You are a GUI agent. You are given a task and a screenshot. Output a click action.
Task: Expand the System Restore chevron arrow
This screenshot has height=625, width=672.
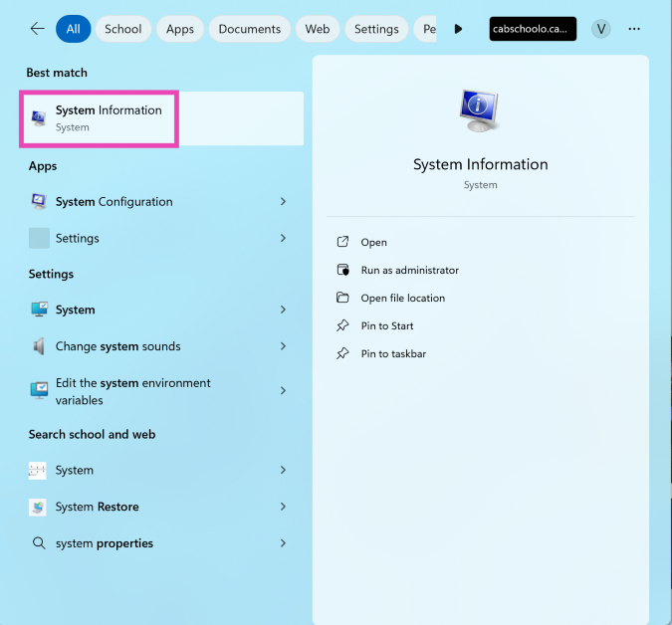pyautogui.click(x=283, y=507)
